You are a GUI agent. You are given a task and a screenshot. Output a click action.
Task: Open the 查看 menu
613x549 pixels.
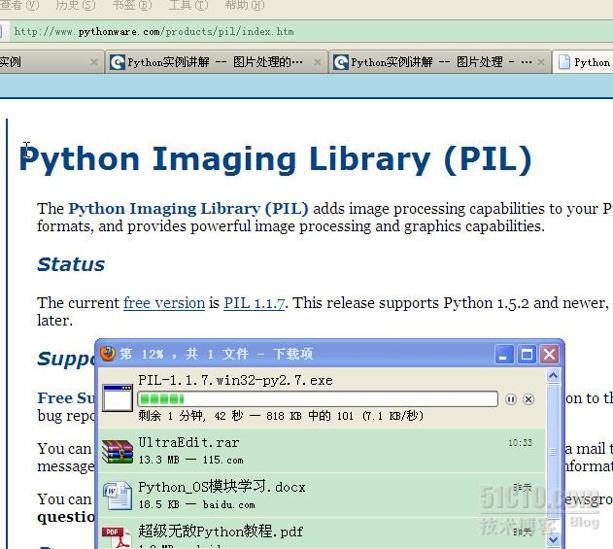point(20,5)
